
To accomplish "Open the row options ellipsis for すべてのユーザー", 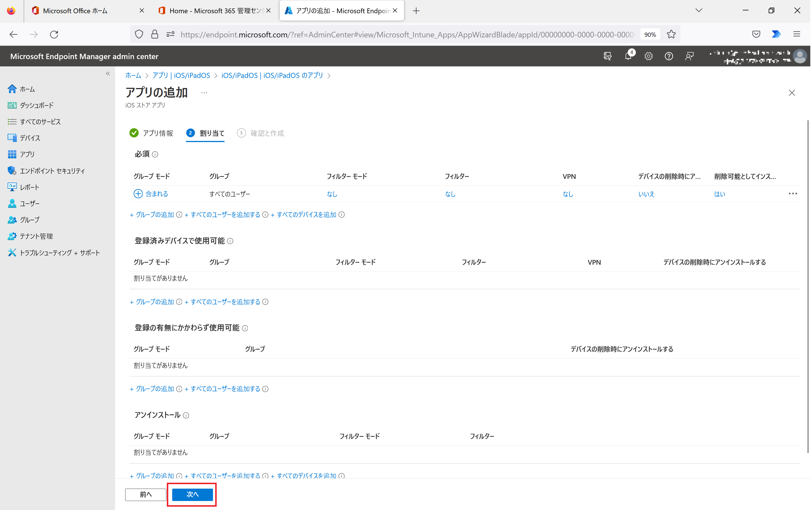I will tap(793, 194).
